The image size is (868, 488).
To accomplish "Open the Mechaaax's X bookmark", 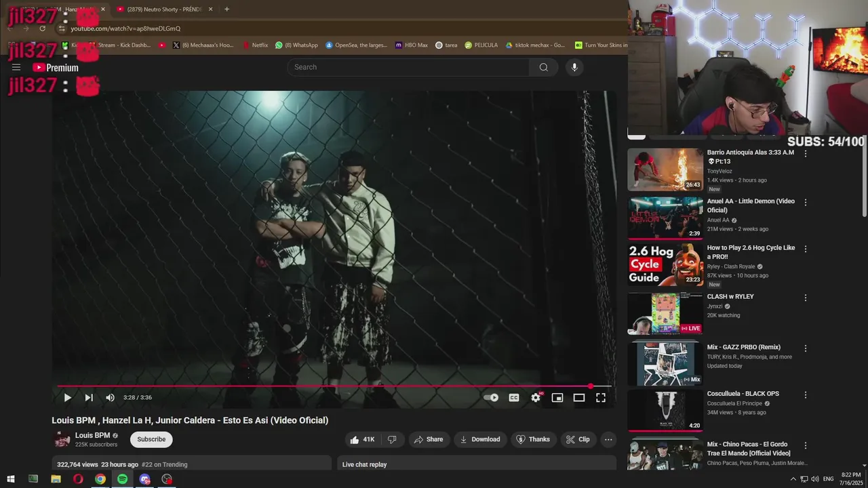I will click(x=203, y=45).
